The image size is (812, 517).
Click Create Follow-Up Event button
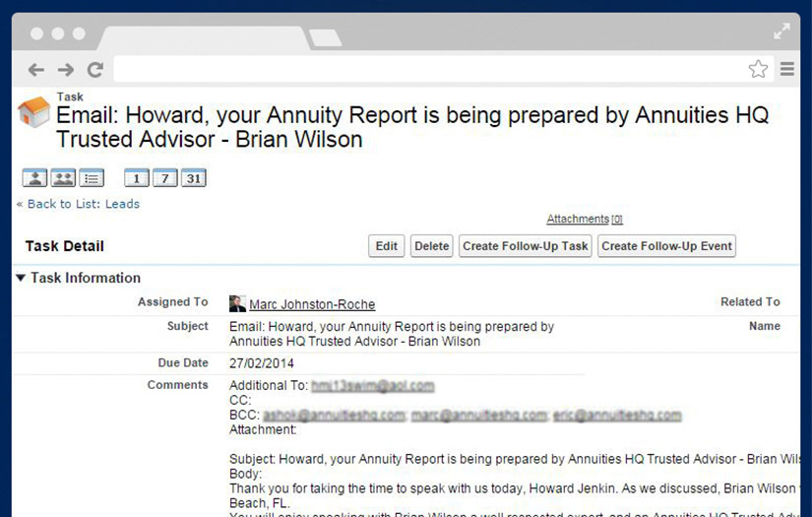[666, 246]
